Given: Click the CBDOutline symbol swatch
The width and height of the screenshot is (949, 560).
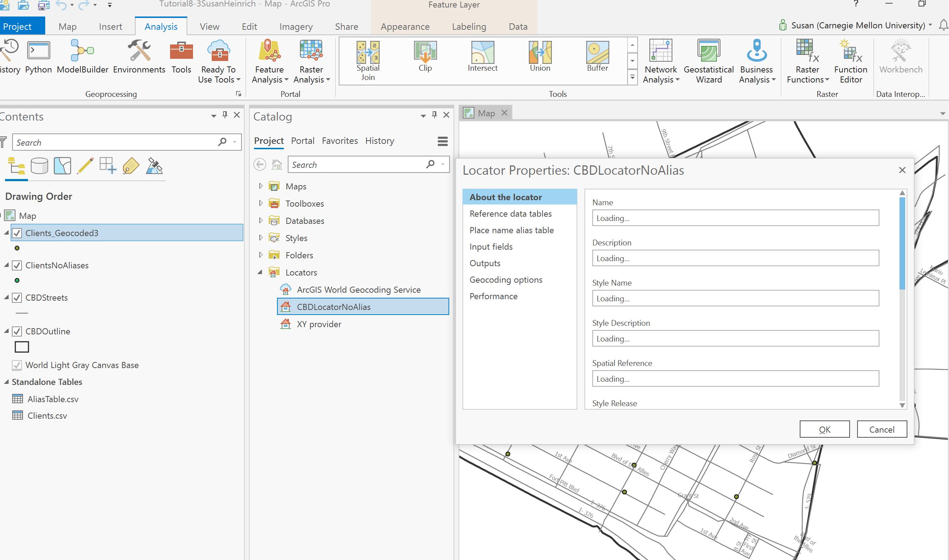Looking at the screenshot, I should click(22, 347).
